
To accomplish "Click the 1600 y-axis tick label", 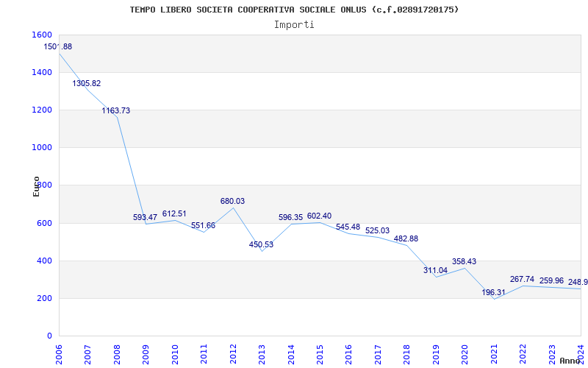I will pyautogui.click(x=43, y=35).
